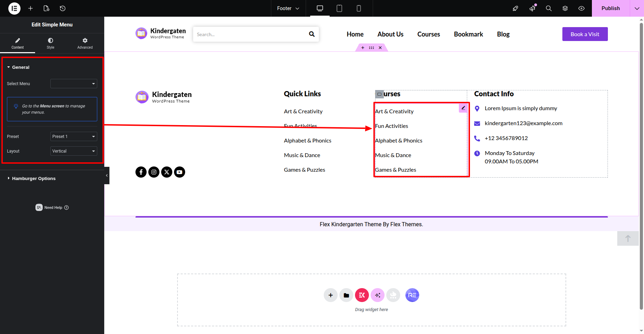
Task: Switch to mobile responsive view
Action: coord(359,8)
